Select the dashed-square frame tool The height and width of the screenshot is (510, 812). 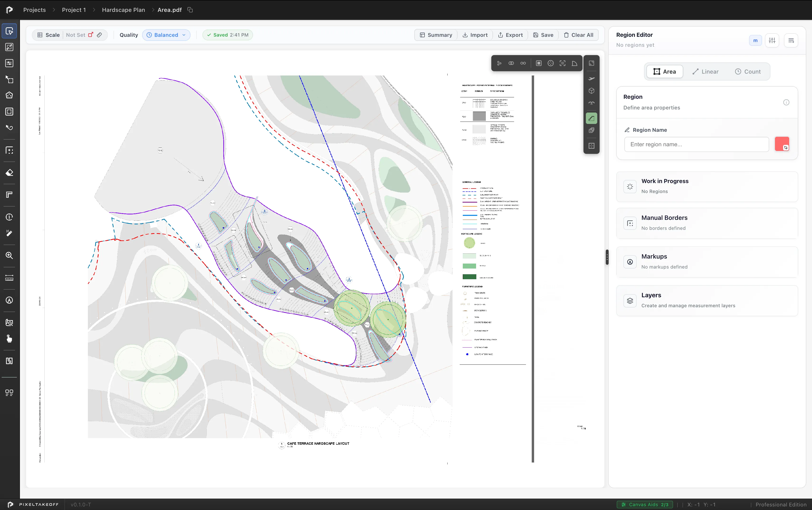(x=10, y=112)
